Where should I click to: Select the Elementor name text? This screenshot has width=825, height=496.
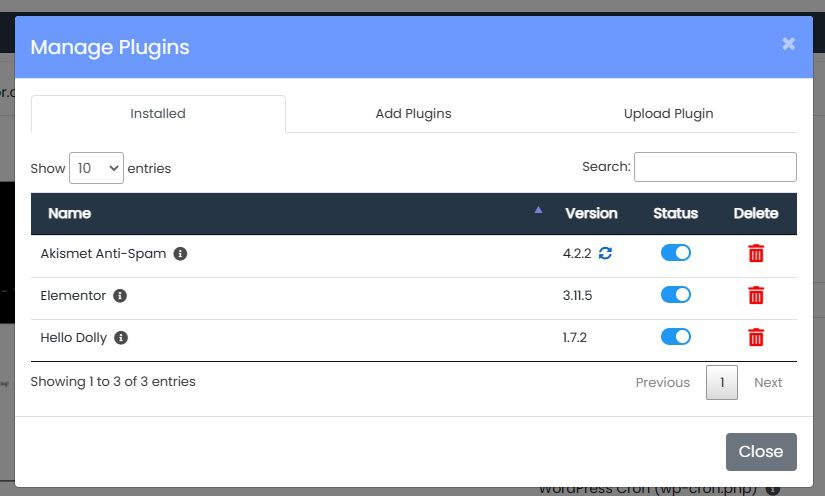pos(73,296)
